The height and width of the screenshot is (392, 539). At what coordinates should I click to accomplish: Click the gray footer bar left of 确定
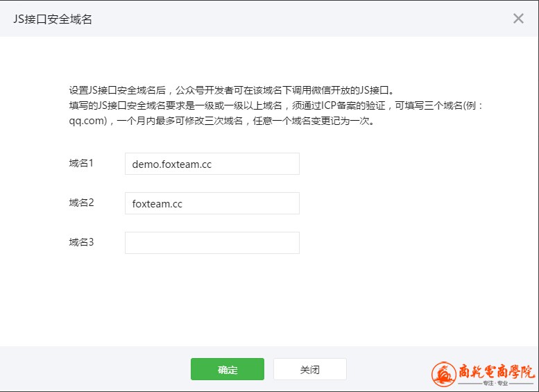[97, 369]
